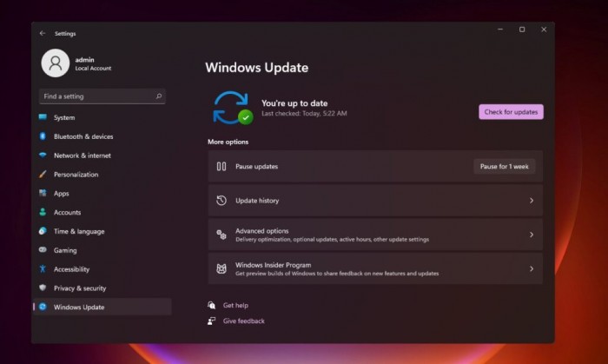Screen dimensions: 608x364
Task: Open the Give feedback link
Action: click(x=243, y=321)
